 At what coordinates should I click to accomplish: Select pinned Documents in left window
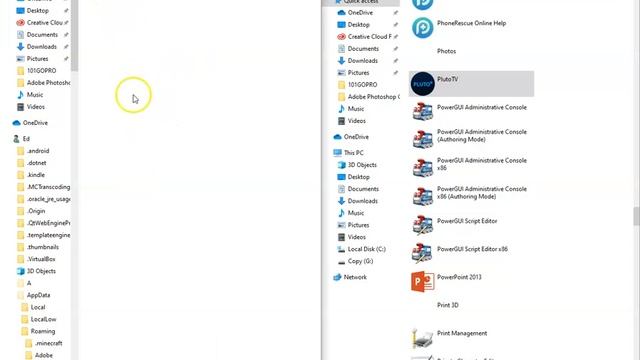(42, 35)
